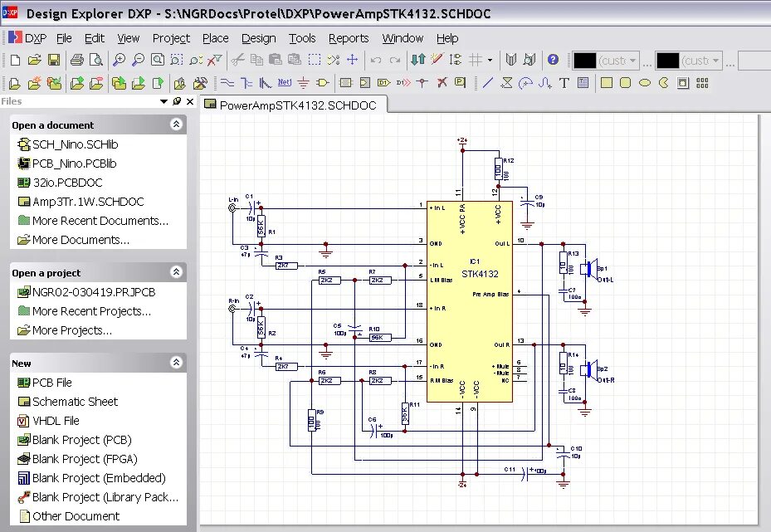The width and height of the screenshot is (771, 532).
Task: Select the Place GND Power Port tool
Action: coord(304,83)
